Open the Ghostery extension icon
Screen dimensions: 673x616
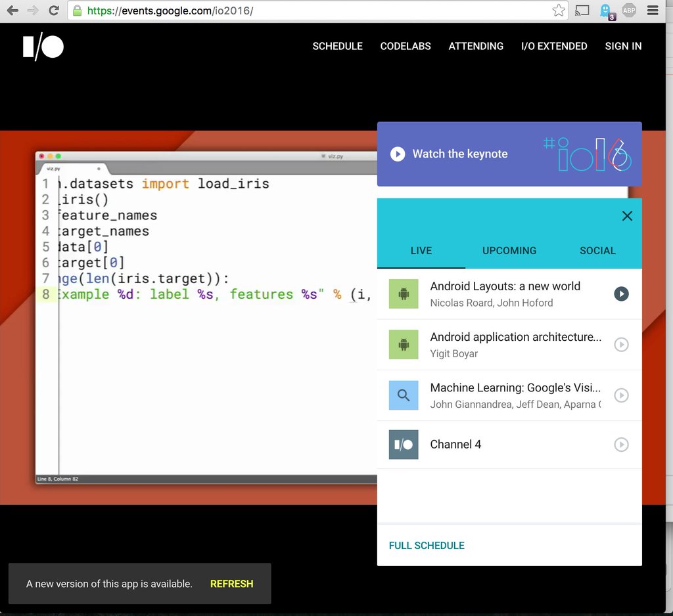pyautogui.click(x=607, y=12)
